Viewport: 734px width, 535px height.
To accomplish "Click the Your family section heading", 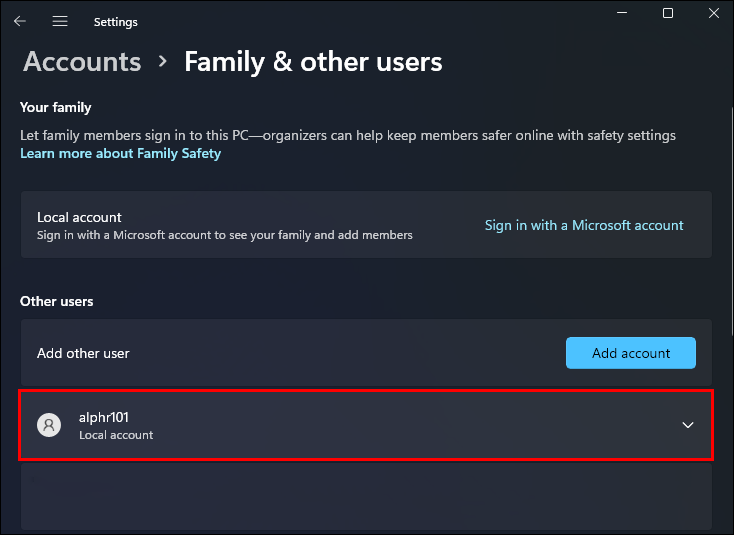I will click(56, 107).
